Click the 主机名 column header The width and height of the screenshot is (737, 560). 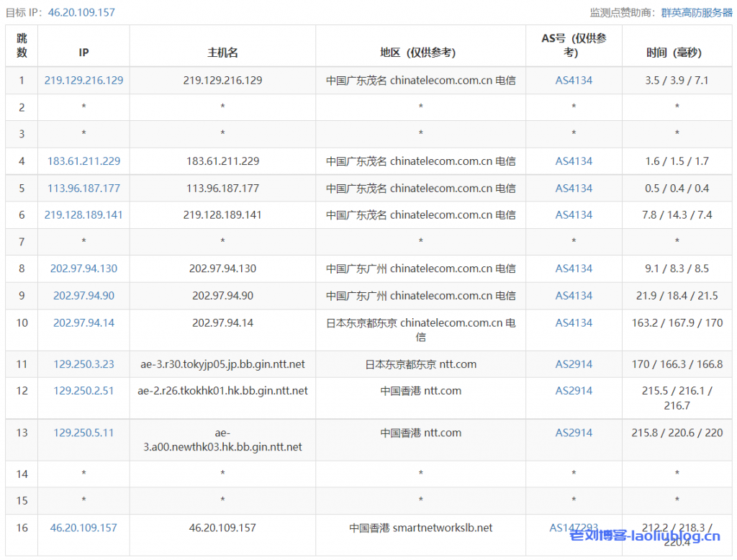[222, 53]
